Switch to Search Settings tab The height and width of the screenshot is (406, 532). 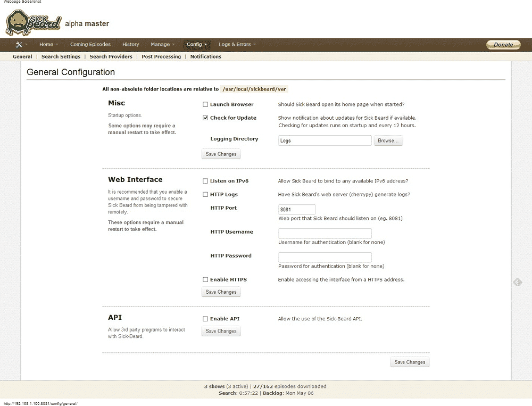point(61,57)
